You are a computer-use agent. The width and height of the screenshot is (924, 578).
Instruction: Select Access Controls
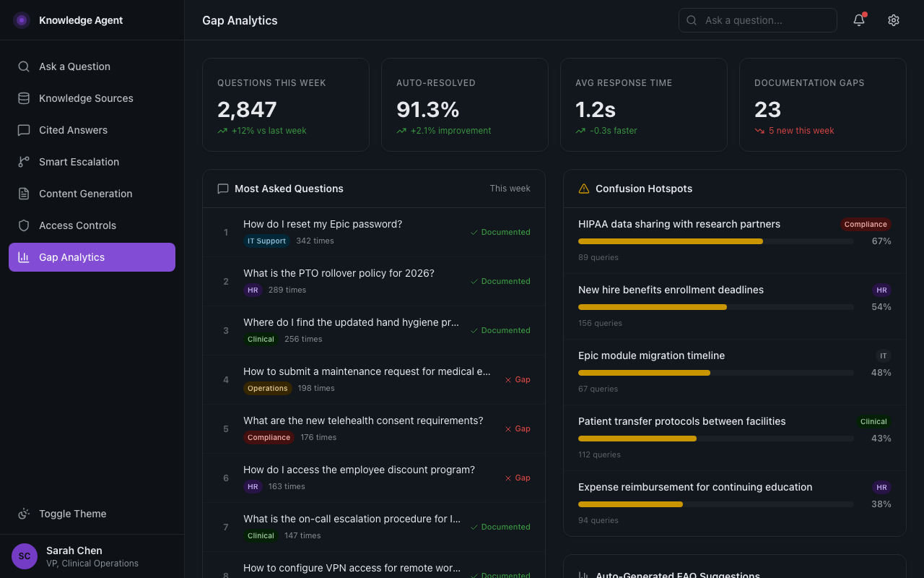77,225
